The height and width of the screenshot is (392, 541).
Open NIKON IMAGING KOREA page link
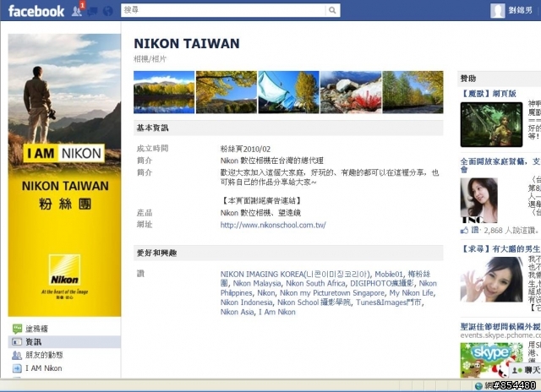295,274
